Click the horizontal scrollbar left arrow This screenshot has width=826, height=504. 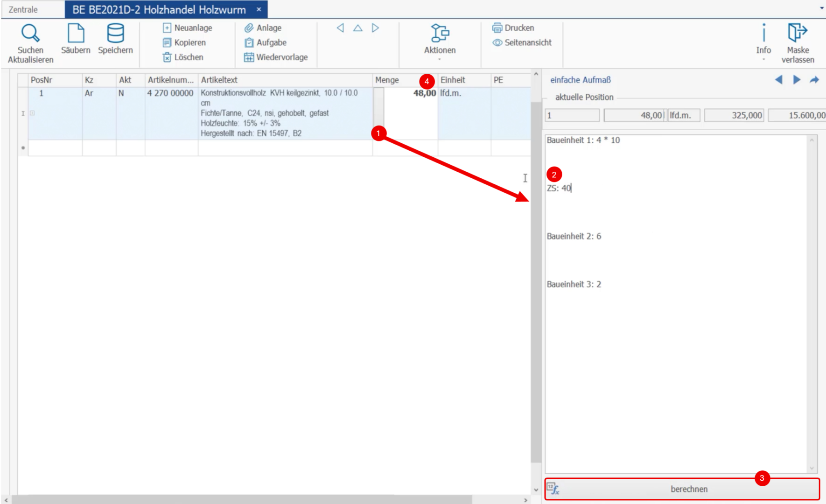[6, 500]
